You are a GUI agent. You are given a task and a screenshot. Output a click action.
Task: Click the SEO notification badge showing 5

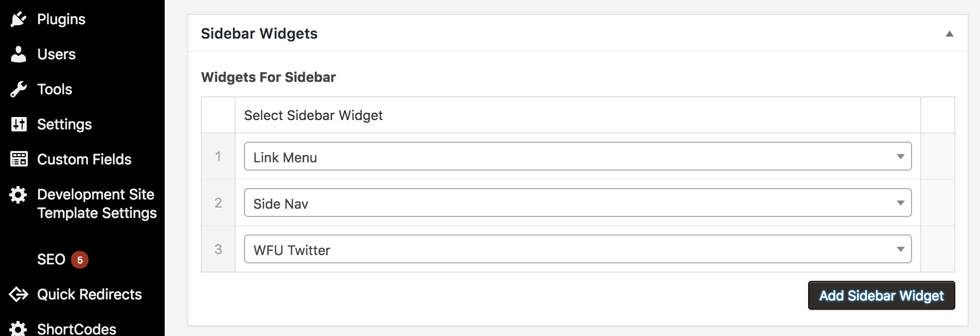[x=80, y=260]
